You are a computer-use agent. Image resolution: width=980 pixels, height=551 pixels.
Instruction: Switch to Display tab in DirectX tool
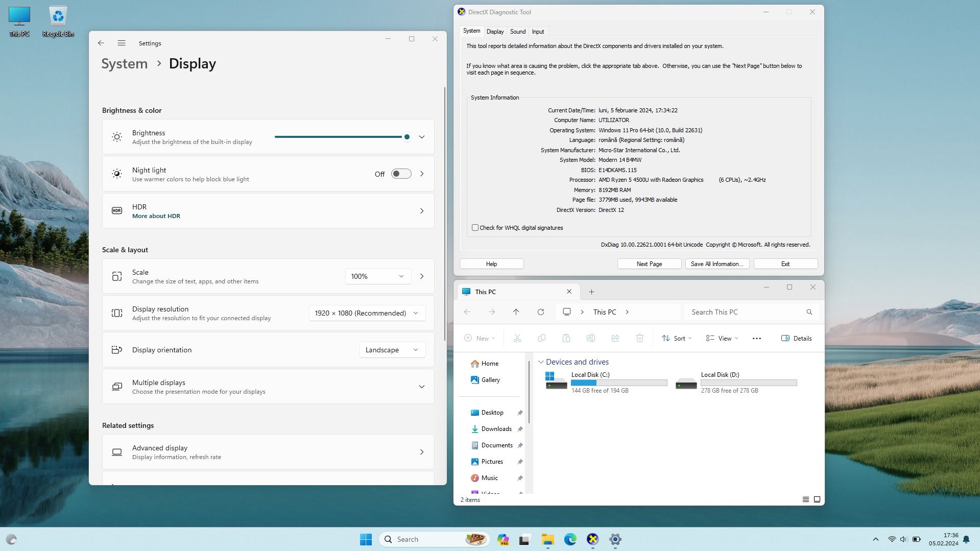pos(495,32)
